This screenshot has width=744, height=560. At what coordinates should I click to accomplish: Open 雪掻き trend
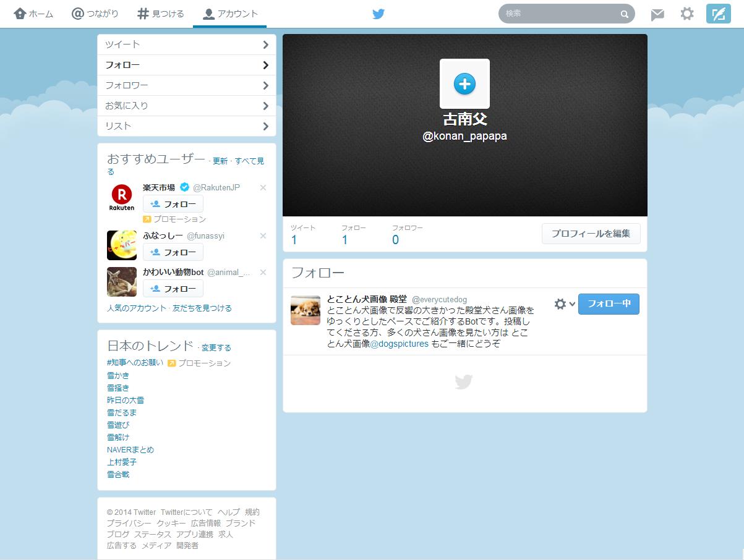118,388
